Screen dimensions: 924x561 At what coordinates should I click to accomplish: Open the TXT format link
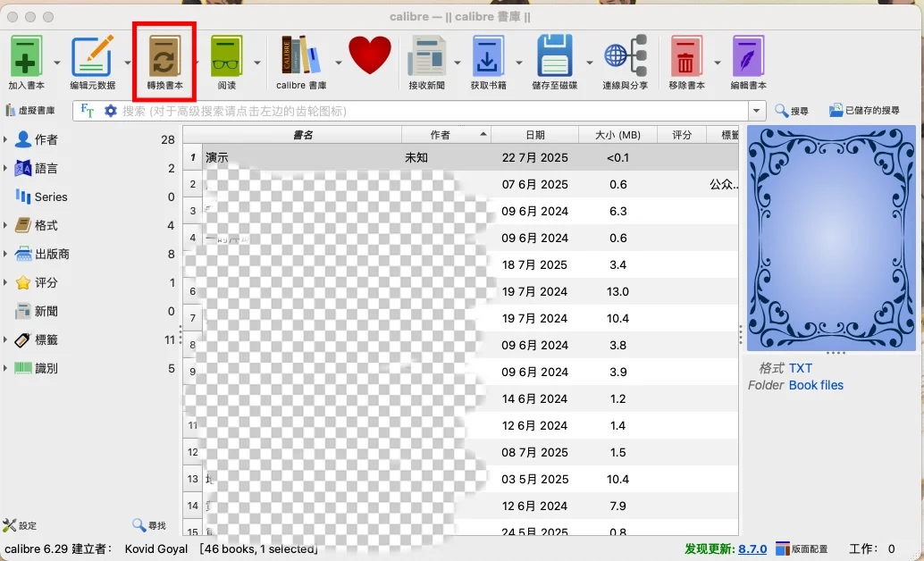[801, 368]
